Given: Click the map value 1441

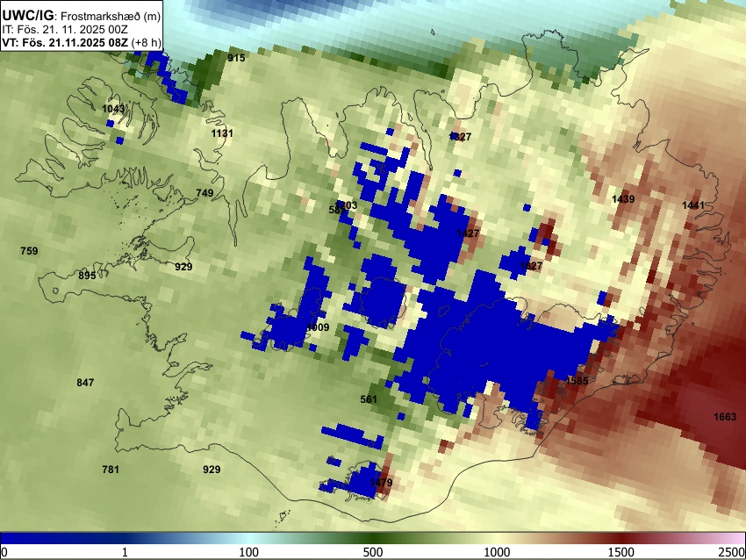Looking at the screenshot, I should [693, 205].
